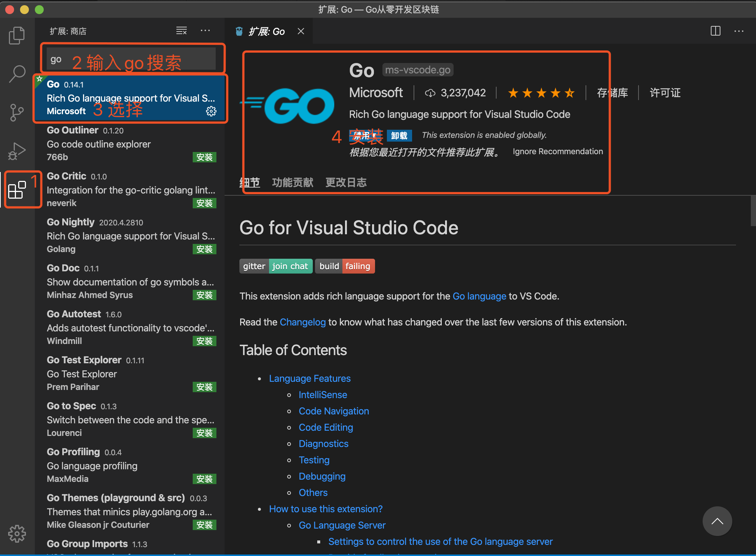Open Source Control view in activity bar
The height and width of the screenshot is (556, 756).
(17, 112)
